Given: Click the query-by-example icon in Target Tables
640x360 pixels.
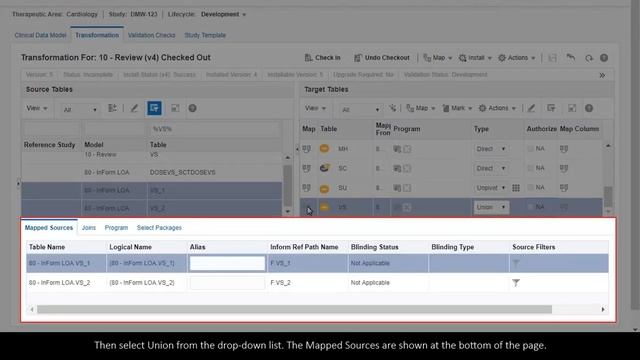Looking at the screenshot, I should pyautogui.click(x=551, y=108).
